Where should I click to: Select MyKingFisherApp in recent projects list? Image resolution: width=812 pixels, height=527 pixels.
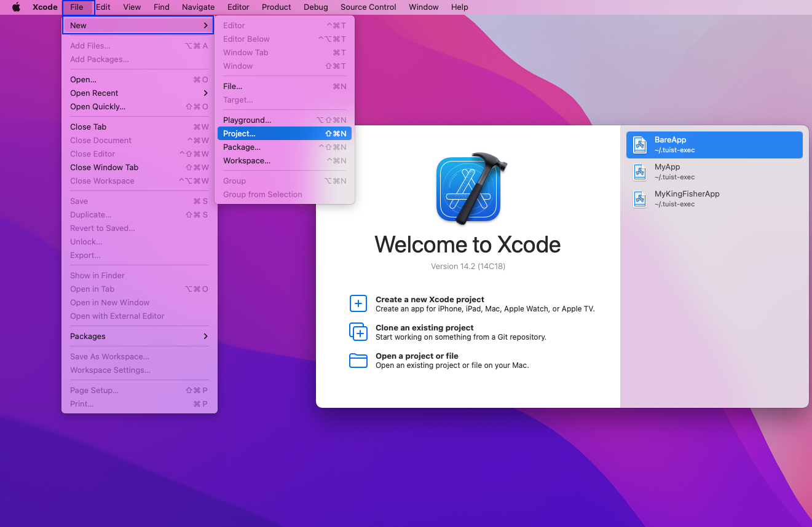pos(714,199)
